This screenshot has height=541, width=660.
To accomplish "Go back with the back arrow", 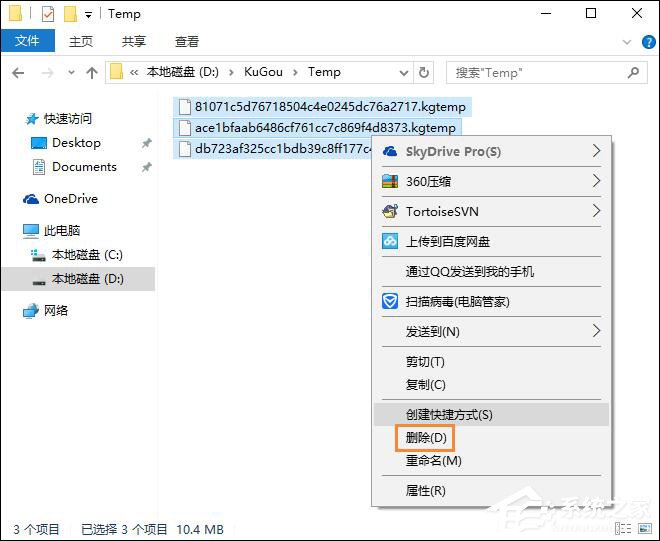I will (18, 73).
